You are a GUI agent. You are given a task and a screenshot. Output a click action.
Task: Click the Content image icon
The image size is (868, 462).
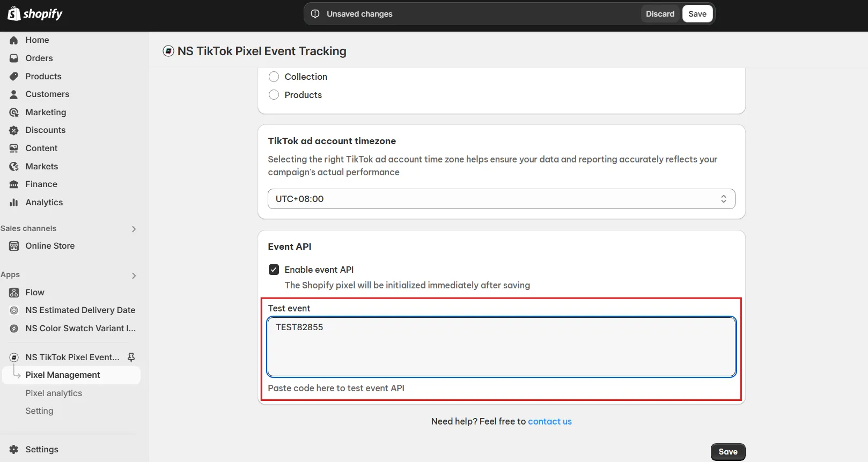[14, 148]
